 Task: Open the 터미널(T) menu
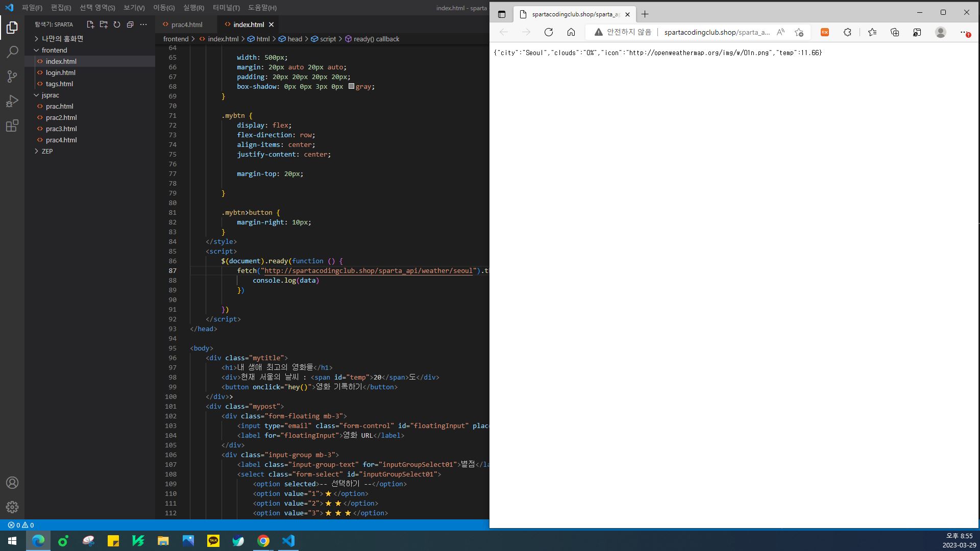pos(226,8)
